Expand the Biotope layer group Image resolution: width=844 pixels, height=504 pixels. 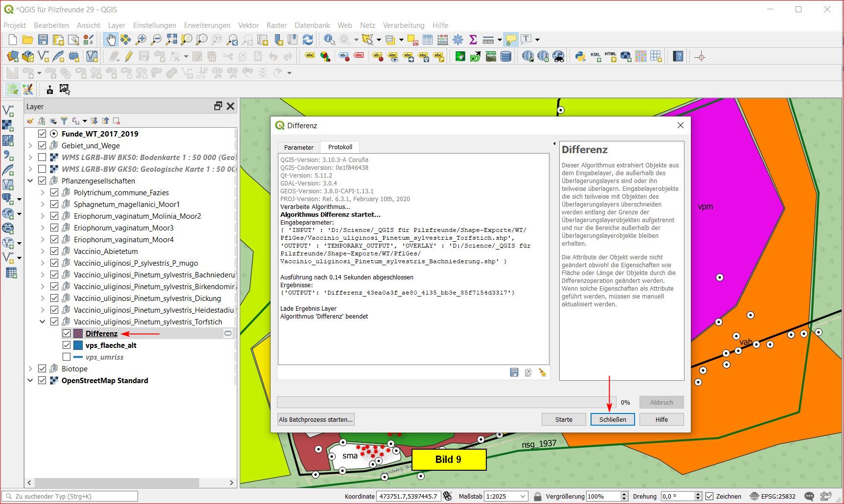pos(30,368)
